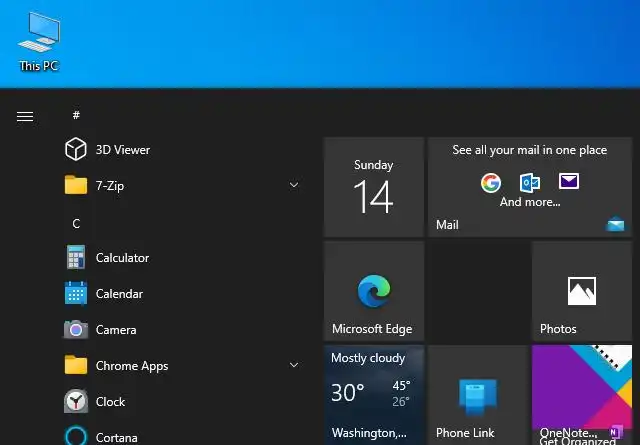Image resolution: width=640 pixels, height=445 pixels.
Task: Open the Clock app icon
Action: pos(76,401)
